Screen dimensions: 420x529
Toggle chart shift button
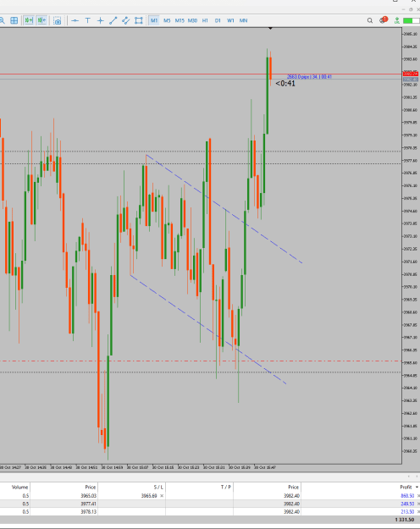click(41, 20)
